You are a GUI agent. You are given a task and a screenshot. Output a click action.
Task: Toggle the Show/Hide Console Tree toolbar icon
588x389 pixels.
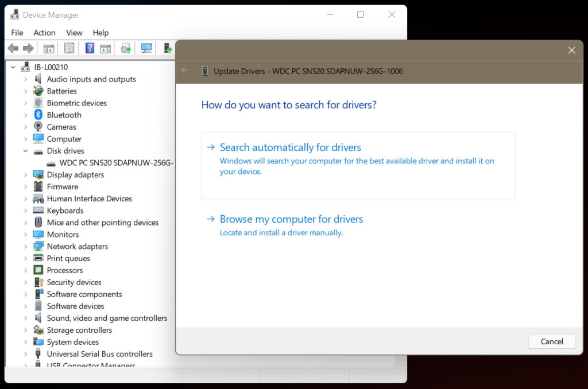(49, 48)
